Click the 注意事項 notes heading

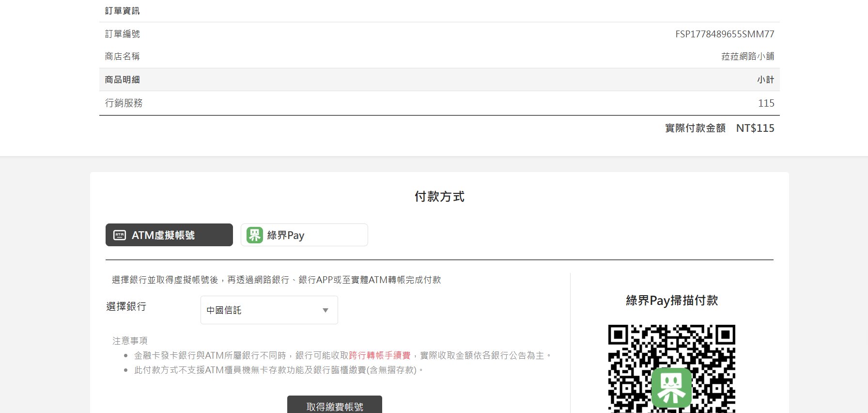tap(130, 341)
